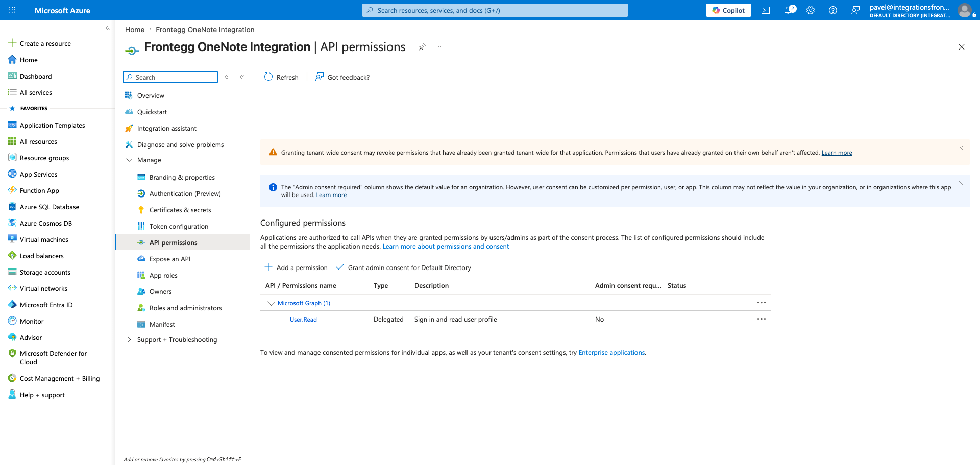Screen dimensions: 980x465
Task: Select API permissions menu item
Action: pyautogui.click(x=183, y=242)
